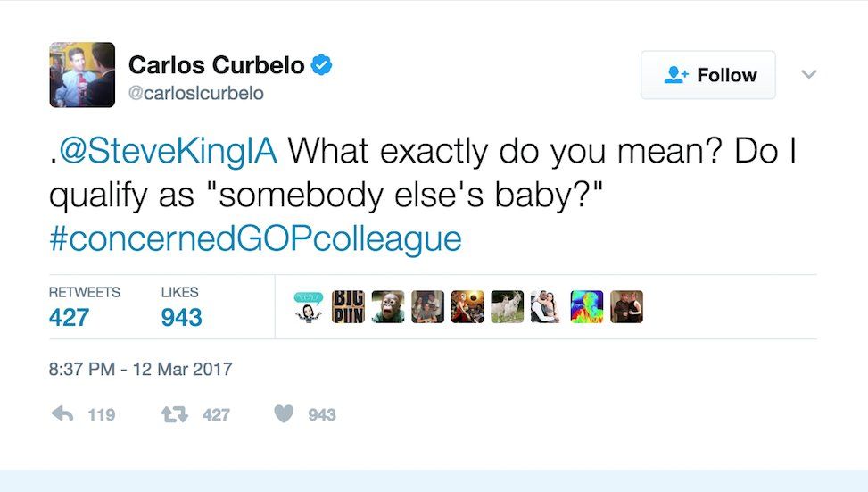The width and height of the screenshot is (868, 492).
Task: Click the @carloslcurbelo handle
Action: pos(196,93)
